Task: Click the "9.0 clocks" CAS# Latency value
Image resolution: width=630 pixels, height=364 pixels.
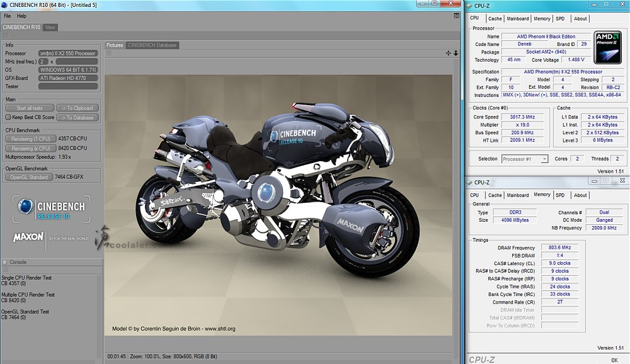Action: click(559, 263)
